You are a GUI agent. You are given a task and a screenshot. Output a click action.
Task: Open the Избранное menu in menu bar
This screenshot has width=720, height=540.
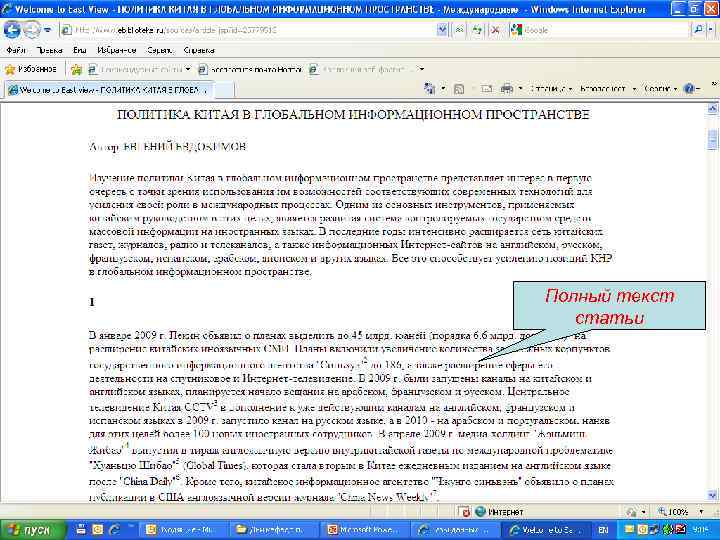point(117,50)
